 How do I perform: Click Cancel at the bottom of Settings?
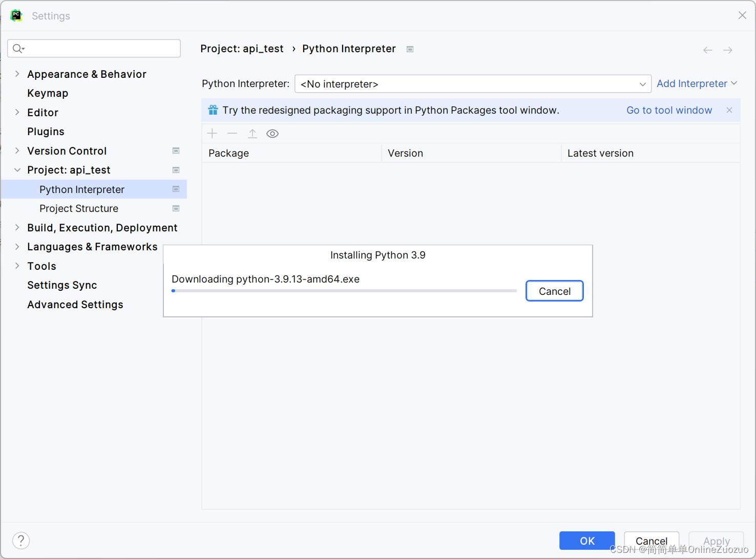(x=652, y=541)
